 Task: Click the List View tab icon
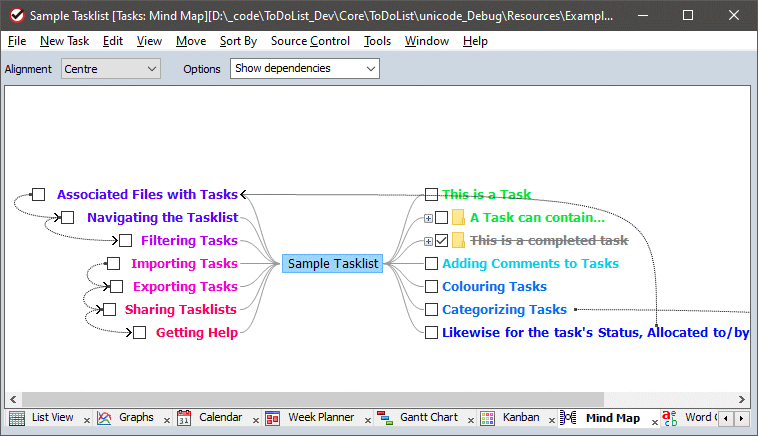[17, 418]
